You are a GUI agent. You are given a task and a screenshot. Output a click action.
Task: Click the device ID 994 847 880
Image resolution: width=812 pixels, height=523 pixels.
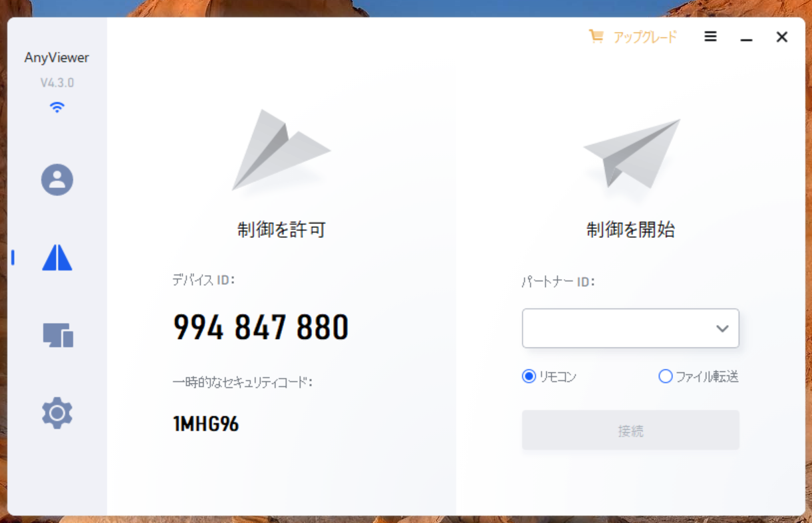261,328
